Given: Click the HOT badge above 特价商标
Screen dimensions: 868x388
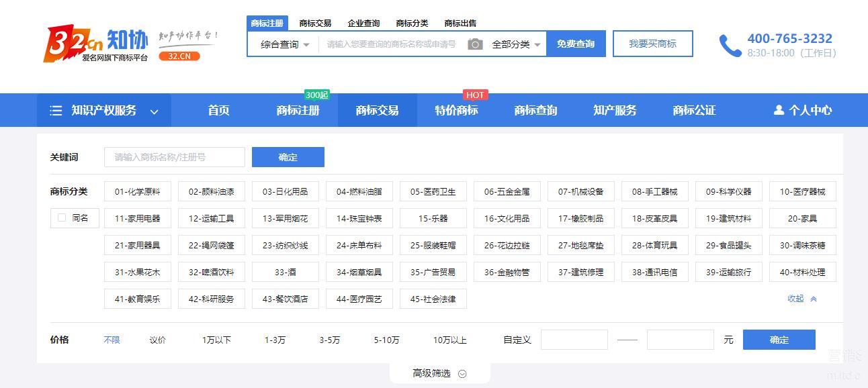Looking at the screenshot, I should [475, 95].
